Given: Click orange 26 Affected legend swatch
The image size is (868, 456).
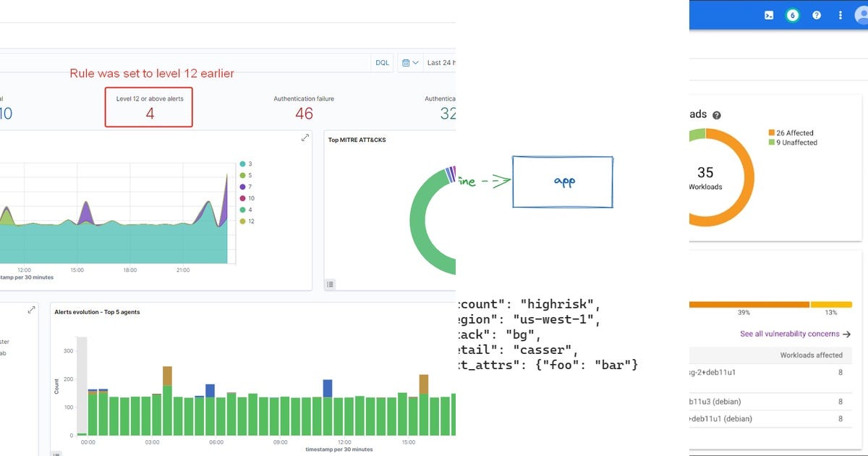Looking at the screenshot, I should (771, 133).
